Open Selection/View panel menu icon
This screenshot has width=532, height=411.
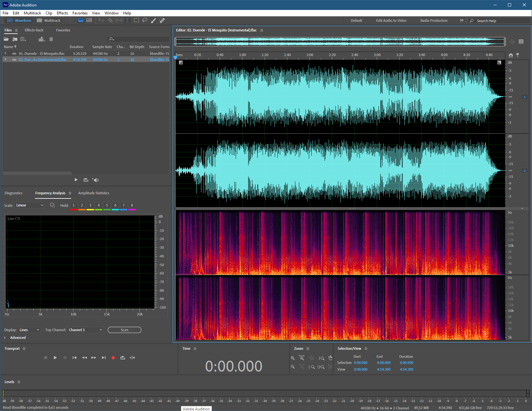(x=366, y=348)
